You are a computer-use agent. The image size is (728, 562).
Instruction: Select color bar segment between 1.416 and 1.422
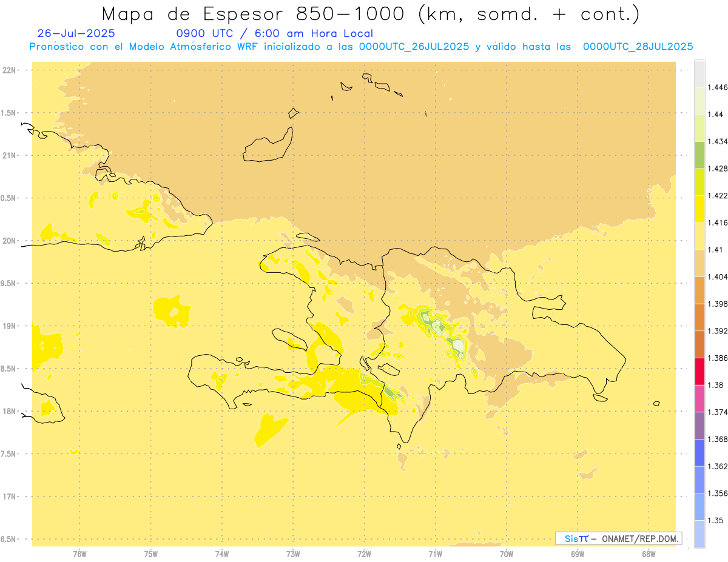(699, 209)
